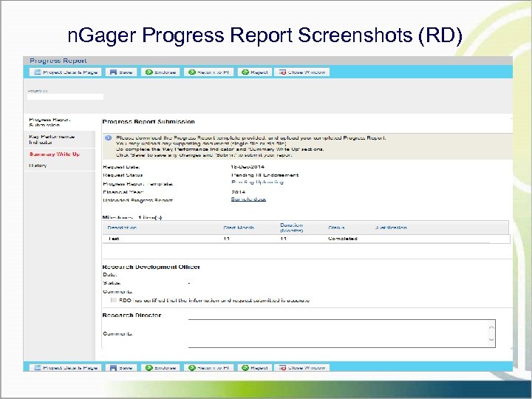Click the 'Progress Report' window title text
532x399 pixels.
tap(58, 61)
